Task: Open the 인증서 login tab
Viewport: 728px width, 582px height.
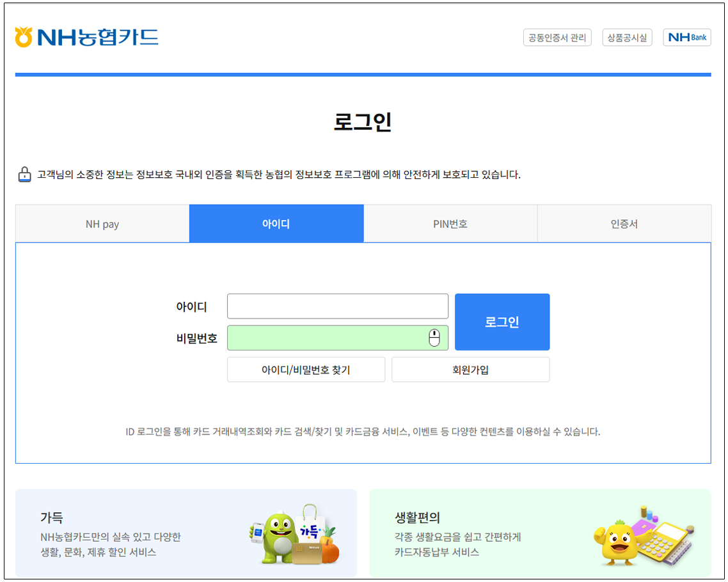Action: pos(624,224)
